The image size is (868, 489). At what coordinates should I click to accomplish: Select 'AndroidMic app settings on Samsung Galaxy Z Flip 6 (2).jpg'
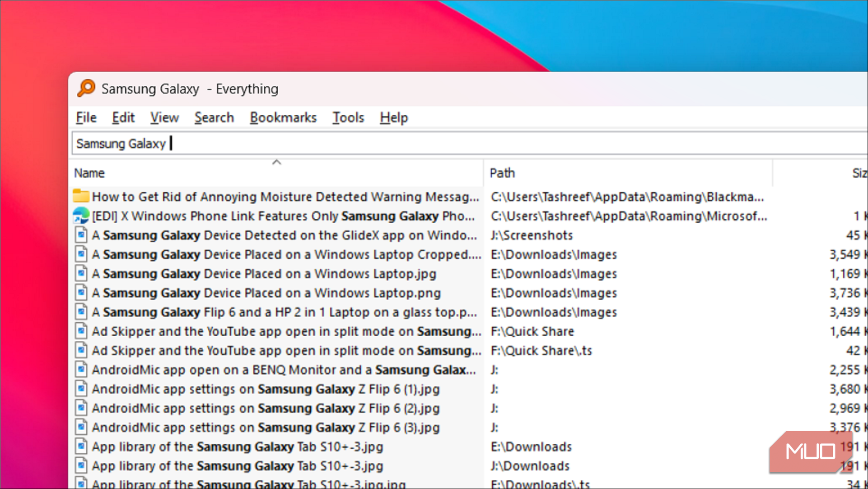[x=266, y=408]
